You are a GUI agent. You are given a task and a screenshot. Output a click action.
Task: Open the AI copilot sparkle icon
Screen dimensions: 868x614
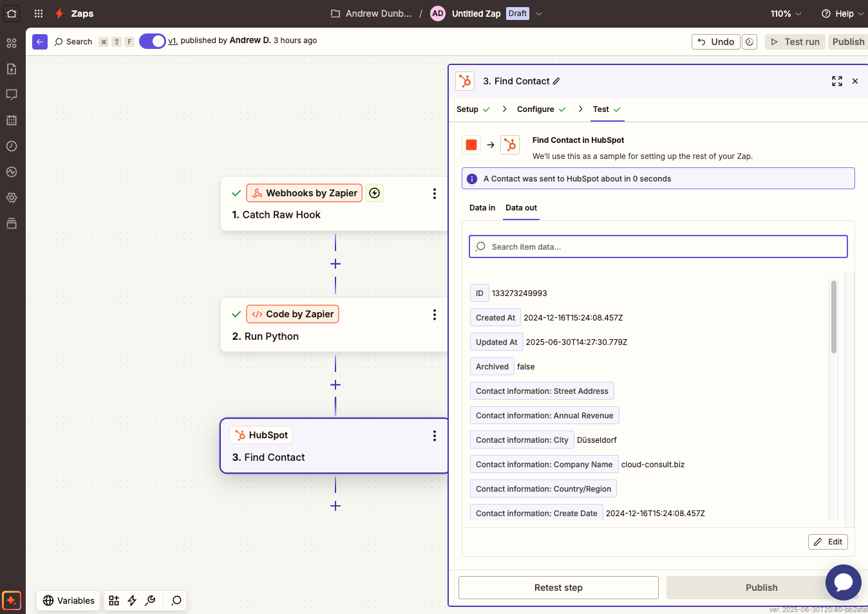coord(12,600)
